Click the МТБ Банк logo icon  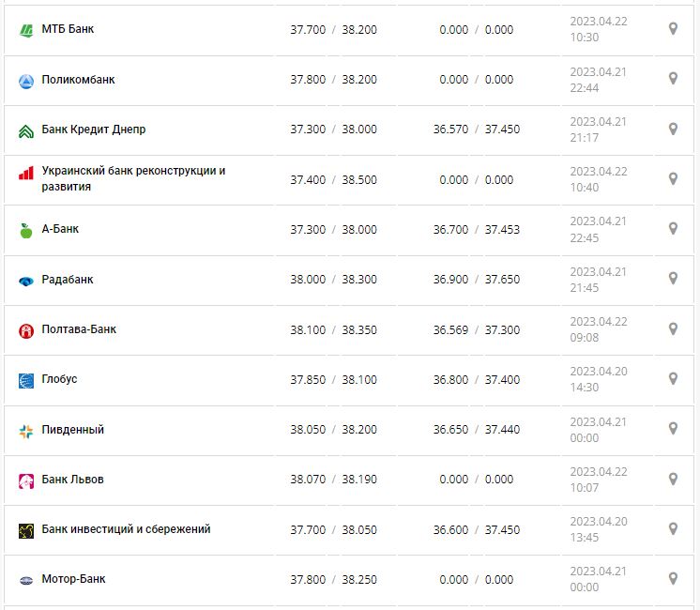coord(26,30)
